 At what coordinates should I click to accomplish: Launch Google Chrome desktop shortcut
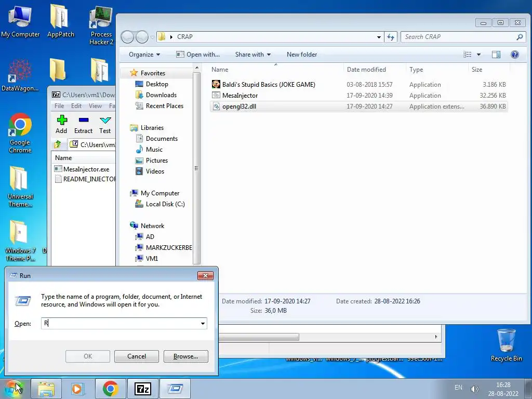[x=20, y=132]
